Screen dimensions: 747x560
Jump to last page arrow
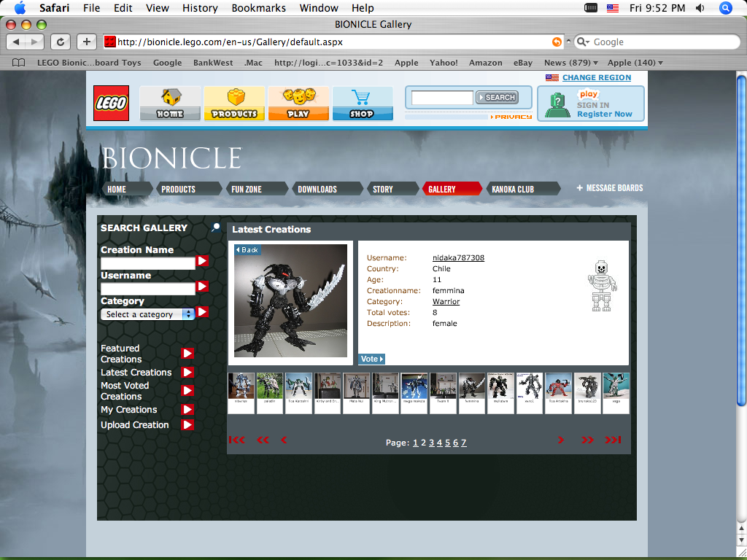click(x=613, y=440)
